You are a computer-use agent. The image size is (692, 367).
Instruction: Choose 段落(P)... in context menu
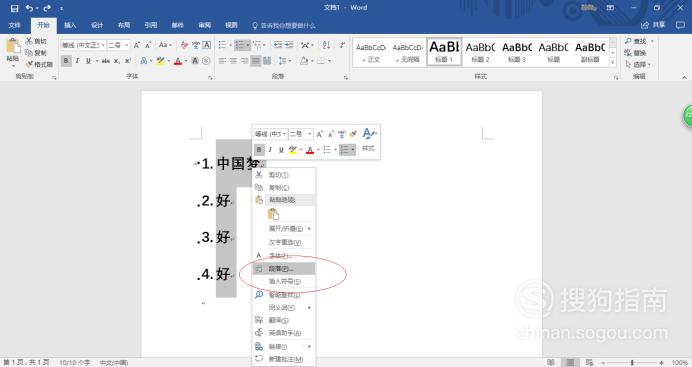coord(284,268)
